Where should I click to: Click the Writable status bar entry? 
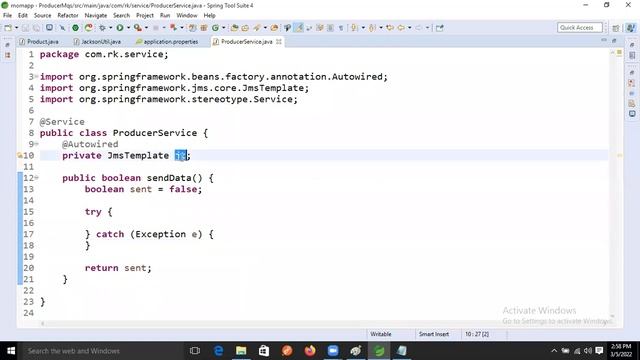tap(380, 334)
